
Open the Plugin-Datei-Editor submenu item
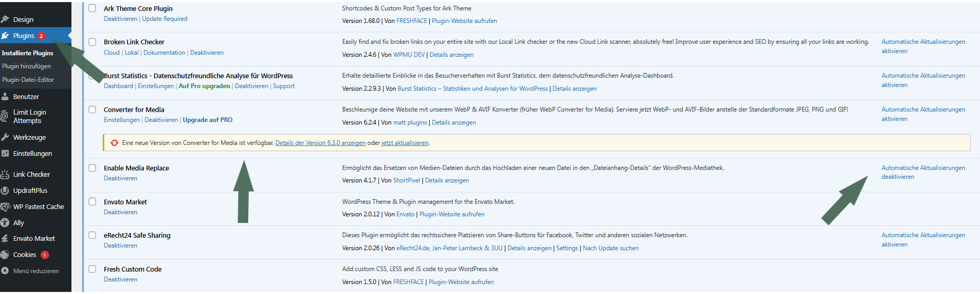28,80
